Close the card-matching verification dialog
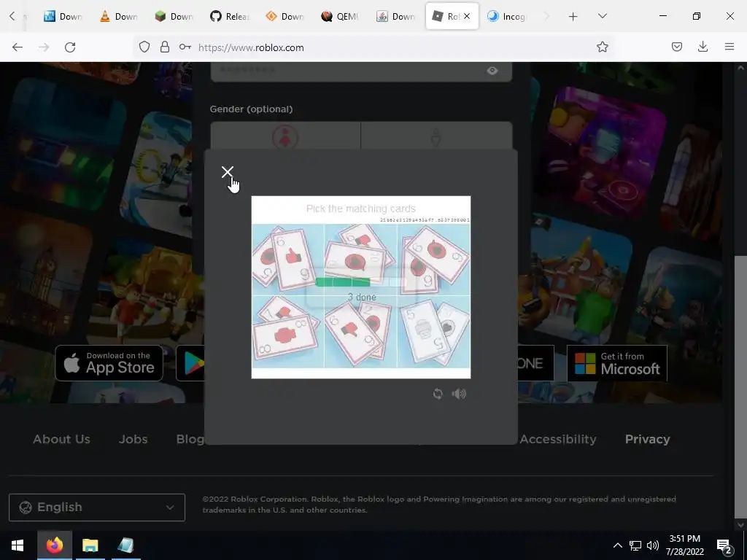The image size is (747, 560). pos(228,172)
